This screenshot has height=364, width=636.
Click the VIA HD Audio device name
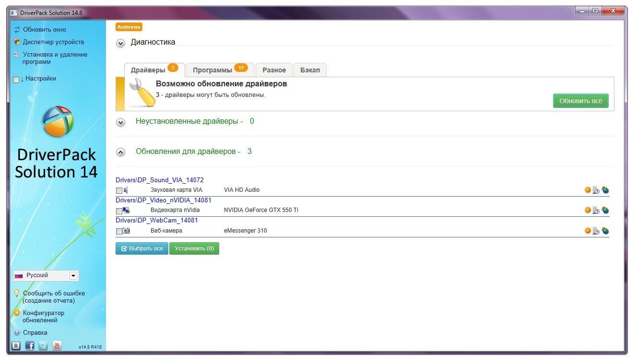pyautogui.click(x=242, y=190)
